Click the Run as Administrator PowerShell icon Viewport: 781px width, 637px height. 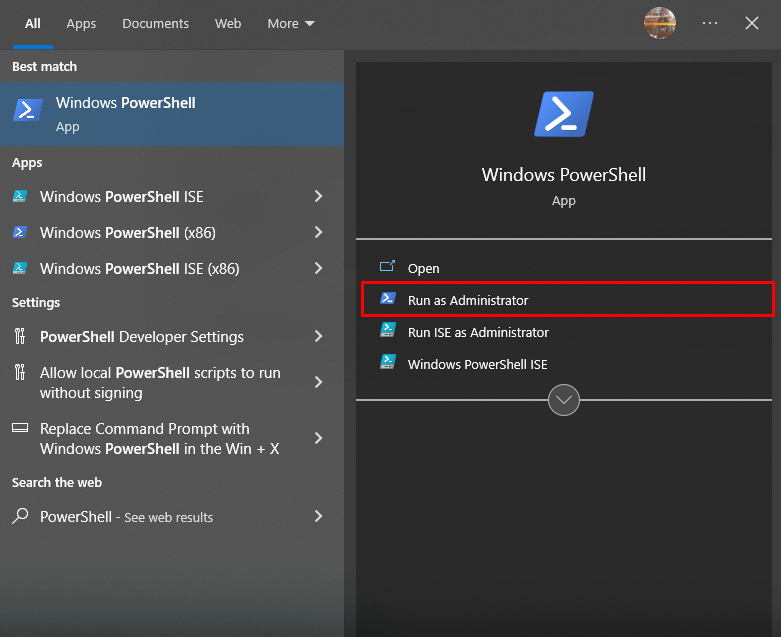click(x=388, y=299)
